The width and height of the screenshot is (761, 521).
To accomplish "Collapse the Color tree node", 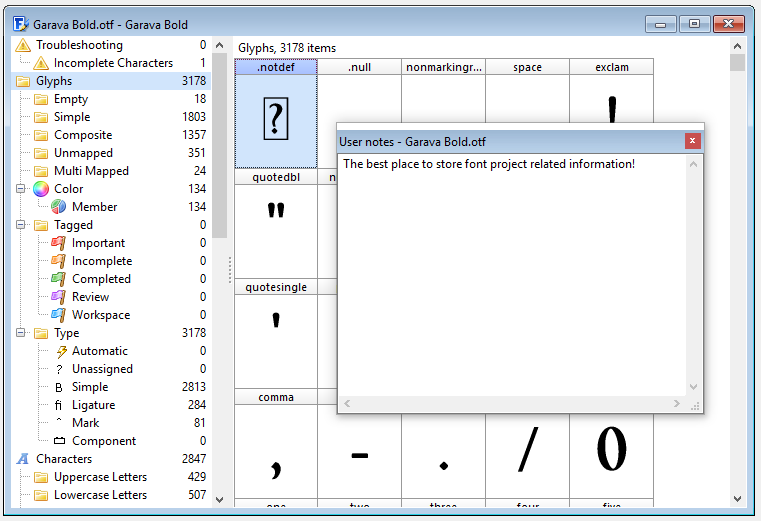I will 20,188.
